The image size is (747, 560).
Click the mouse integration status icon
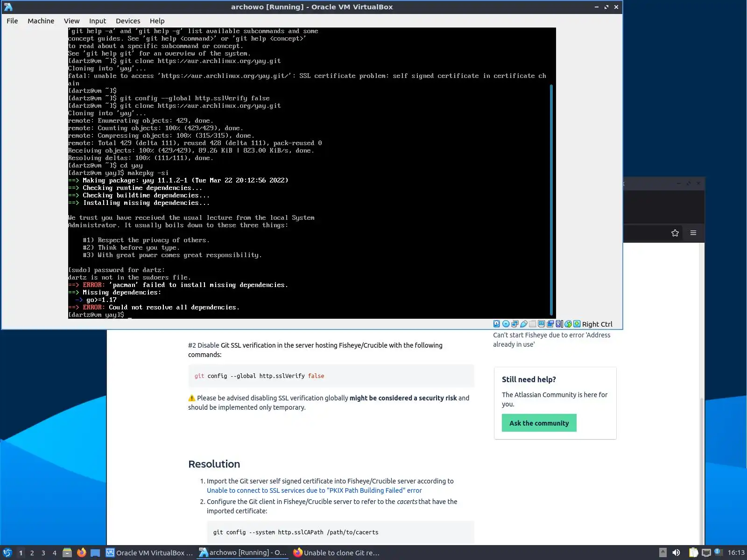(x=568, y=324)
